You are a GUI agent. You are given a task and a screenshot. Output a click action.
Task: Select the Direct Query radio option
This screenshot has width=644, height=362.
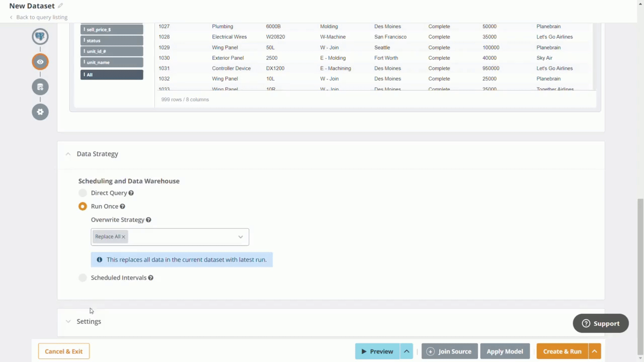point(83,193)
